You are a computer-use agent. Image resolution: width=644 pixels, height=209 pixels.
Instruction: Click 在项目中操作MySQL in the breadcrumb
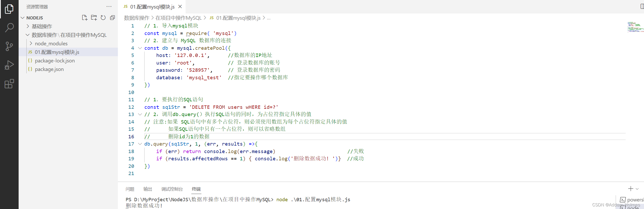pyautogui.click(x=178, y=18)
